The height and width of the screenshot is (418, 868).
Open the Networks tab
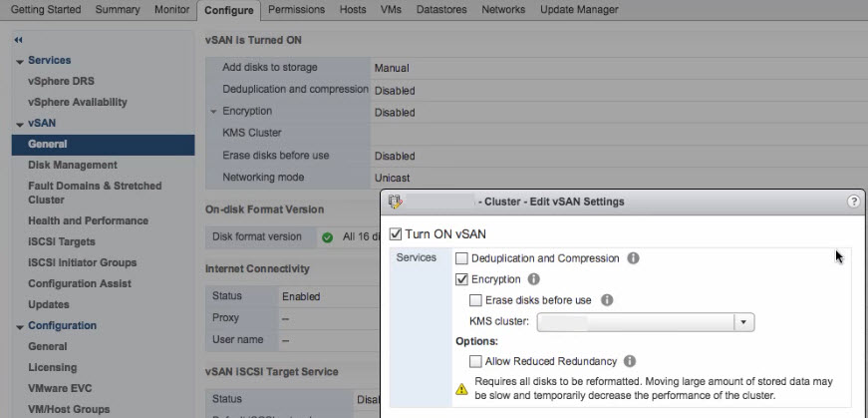[503, 9]
